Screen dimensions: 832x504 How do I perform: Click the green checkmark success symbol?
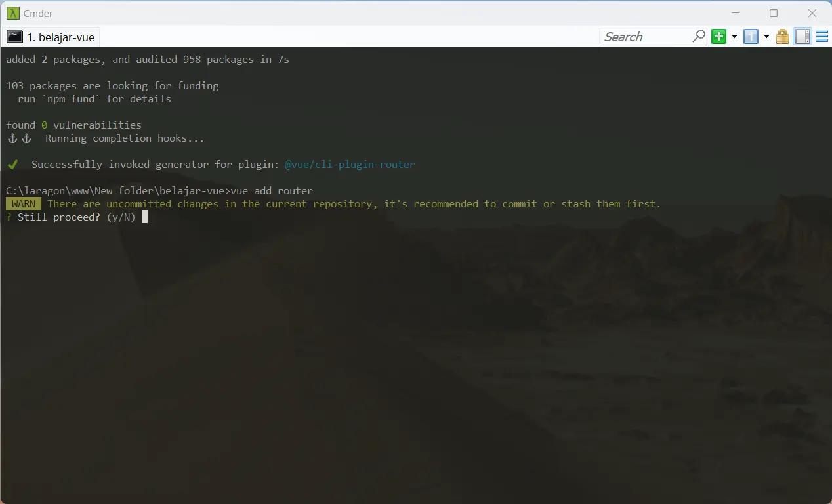pos(12,164)
